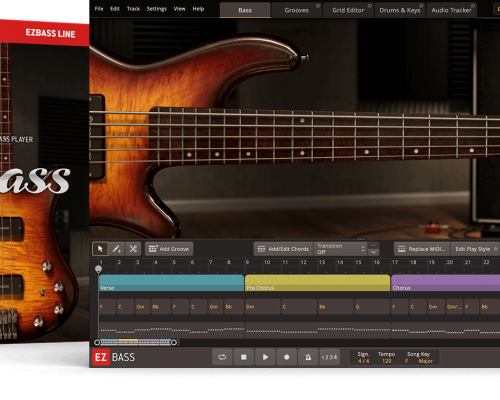The height and width of the screenshot is (400, 500).
Task: Toggle the metronome
Action: tap(308, 357)
